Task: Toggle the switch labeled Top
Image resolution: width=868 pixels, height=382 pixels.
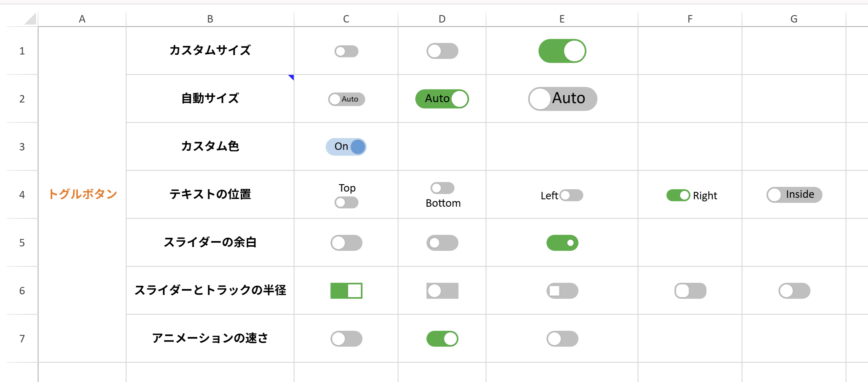Action: click(346, 202)
